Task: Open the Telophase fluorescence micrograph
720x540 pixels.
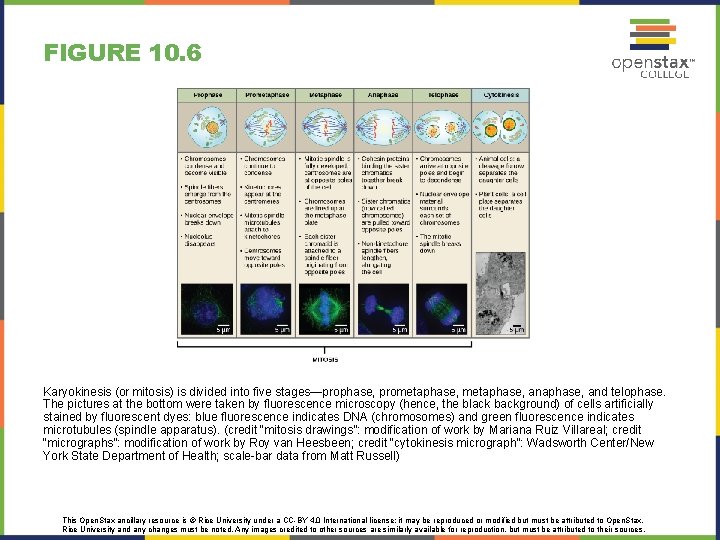Action: coord(442,309)
